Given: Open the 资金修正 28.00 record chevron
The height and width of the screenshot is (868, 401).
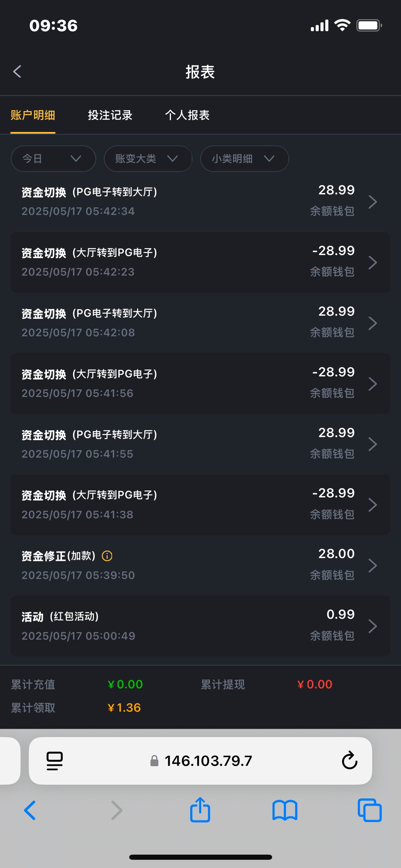Looking at the screenshot, I should [x=373, y=565].
